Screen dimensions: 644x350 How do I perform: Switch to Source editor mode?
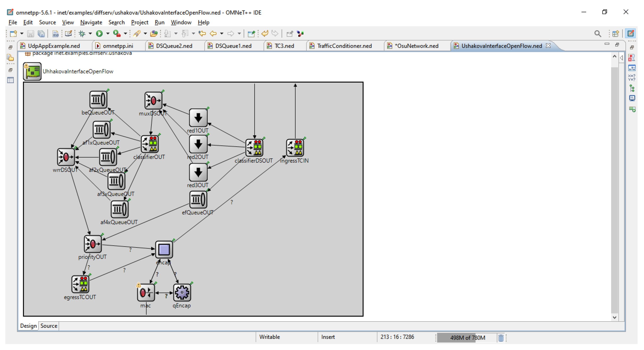49,326
